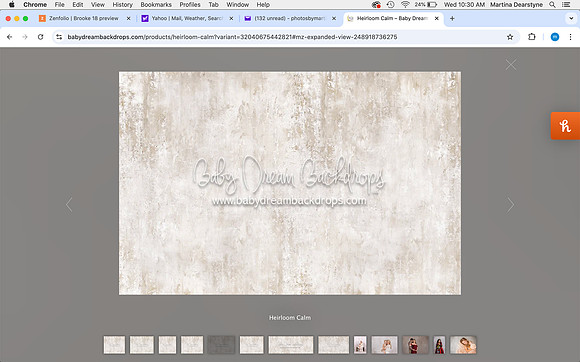Select the thumbnail of couple in dark red

tap(415, 345)
